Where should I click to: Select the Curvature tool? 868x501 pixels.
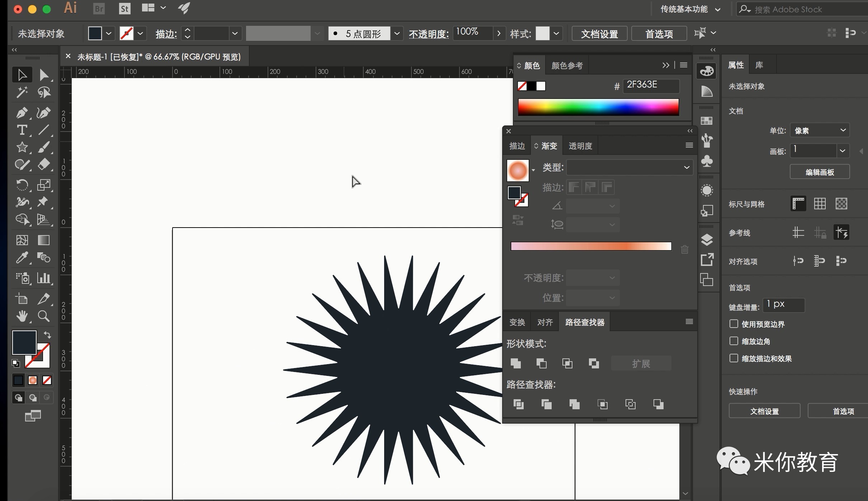[44, 113]
